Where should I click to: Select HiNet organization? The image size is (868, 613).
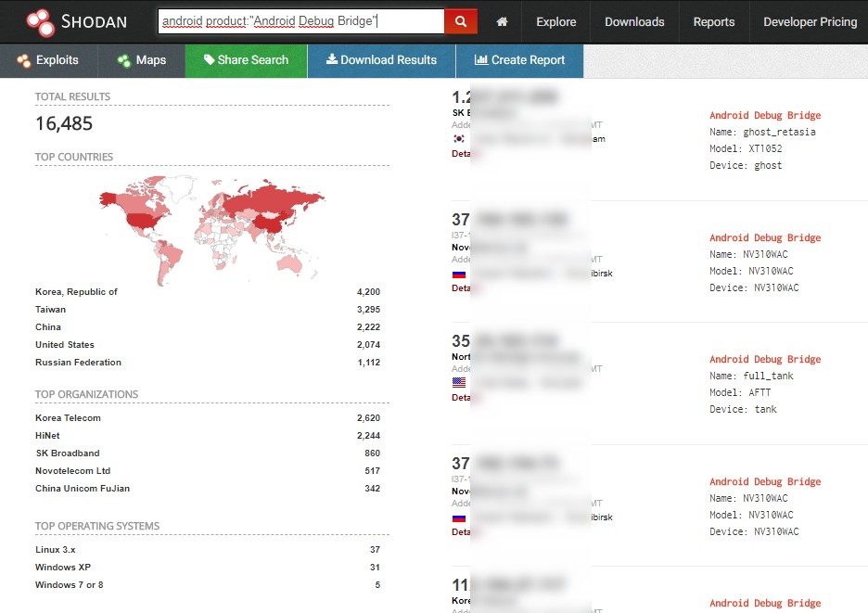47,436
